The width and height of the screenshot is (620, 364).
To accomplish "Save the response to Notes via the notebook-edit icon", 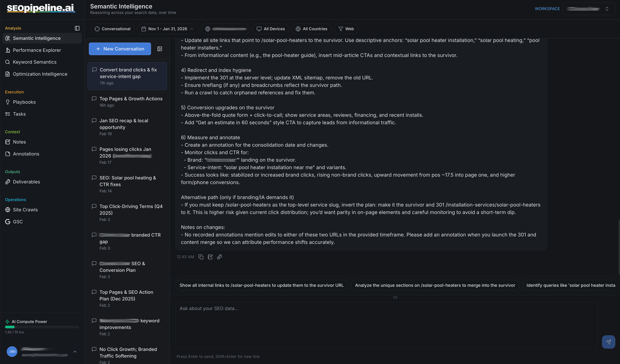I will coord(210,257).
